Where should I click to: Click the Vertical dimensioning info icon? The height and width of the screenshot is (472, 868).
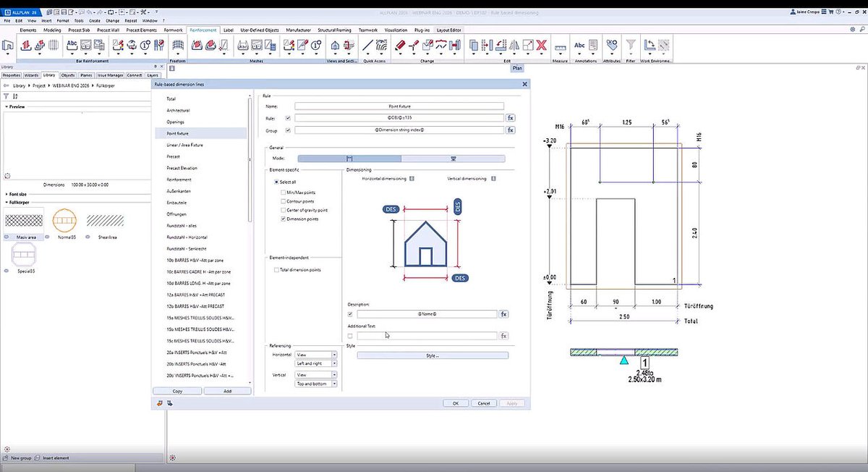pos(494,178)
